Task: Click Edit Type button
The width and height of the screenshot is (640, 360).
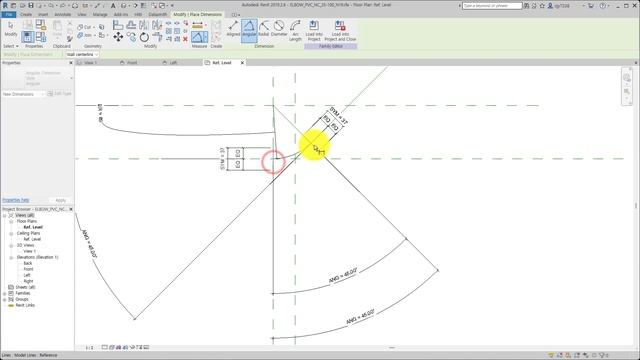Action: [60, 94]
